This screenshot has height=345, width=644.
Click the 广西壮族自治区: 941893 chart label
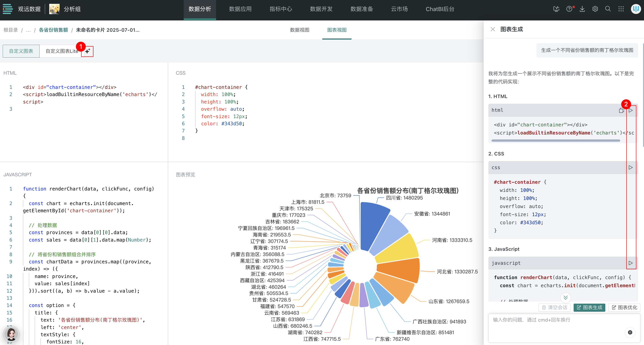click(x=439, y=322)
